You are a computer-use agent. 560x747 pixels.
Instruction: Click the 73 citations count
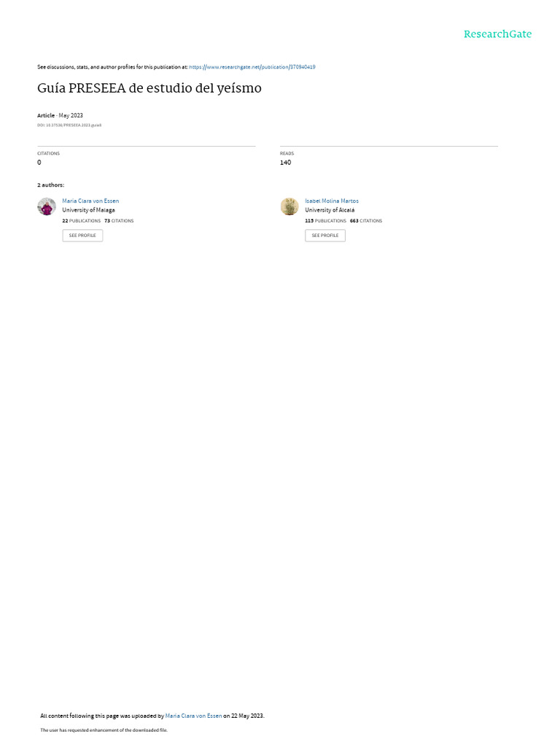(119, 221)
